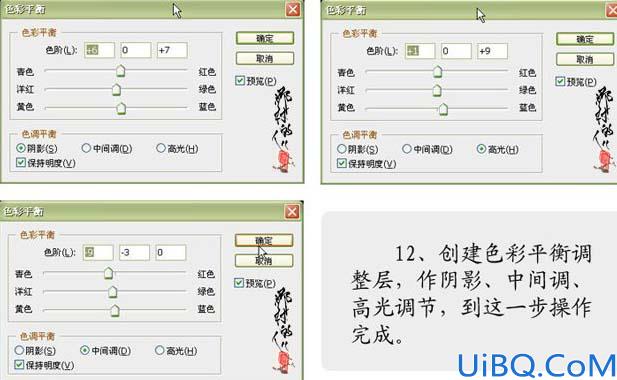
Task: Click the 青色–红色 slider handle in +7 dialog
Action: coord(121,71)
